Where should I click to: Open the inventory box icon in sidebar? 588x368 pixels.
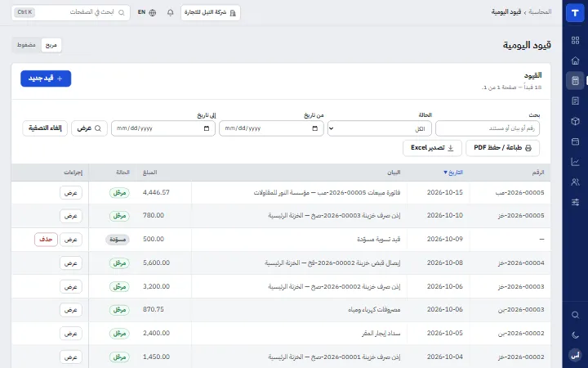[575, 121]
